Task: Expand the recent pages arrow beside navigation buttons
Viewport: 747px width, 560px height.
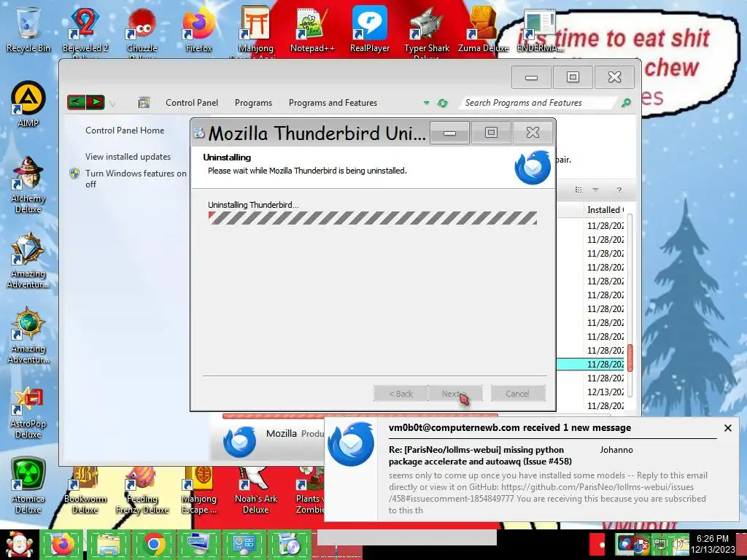Action: pyautogui.click(x=112, y=104)
